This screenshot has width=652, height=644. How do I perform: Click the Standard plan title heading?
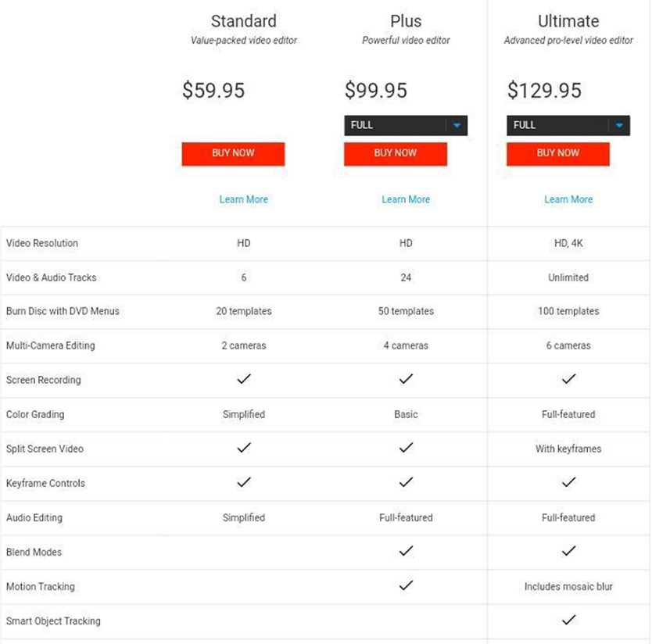(244, 21)
